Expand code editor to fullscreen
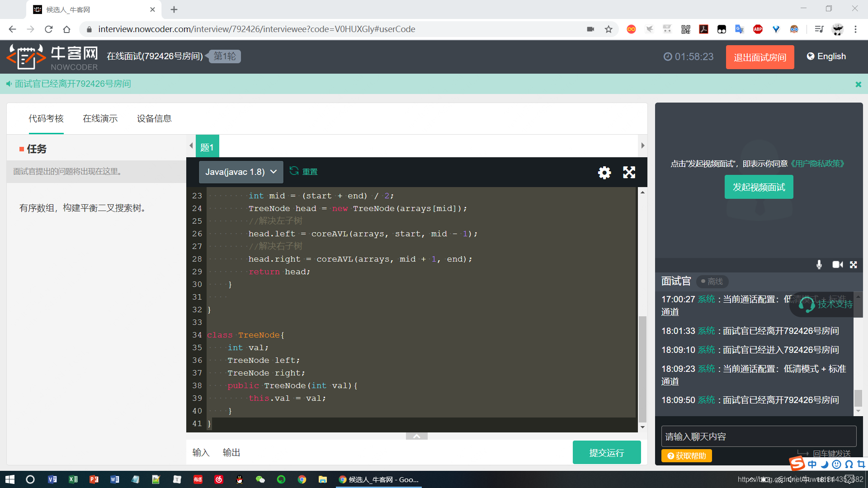 [629, 172]
